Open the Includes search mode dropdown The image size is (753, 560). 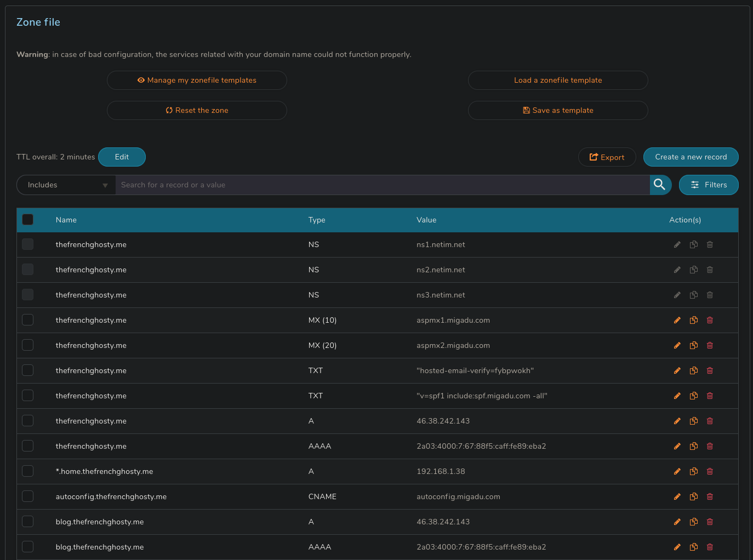66,185
